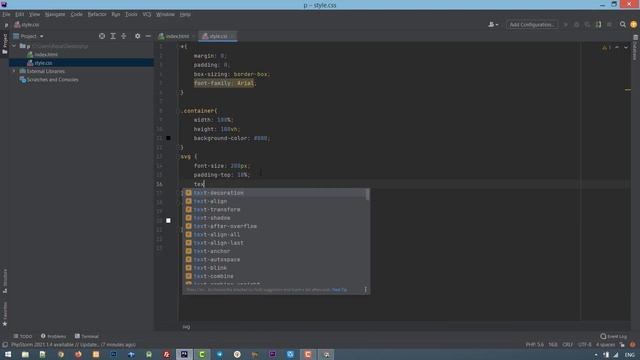The width and height of the screenshot is (640, 360).
Task: Open the View menu
Action: pos(34,14)
